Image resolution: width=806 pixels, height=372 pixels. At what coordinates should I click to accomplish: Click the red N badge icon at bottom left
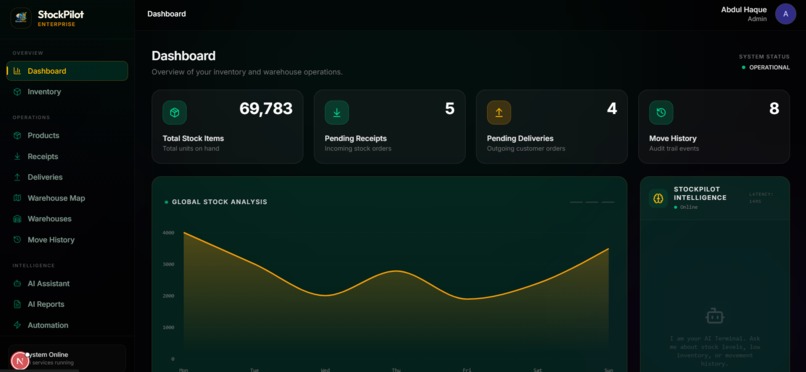20,361
